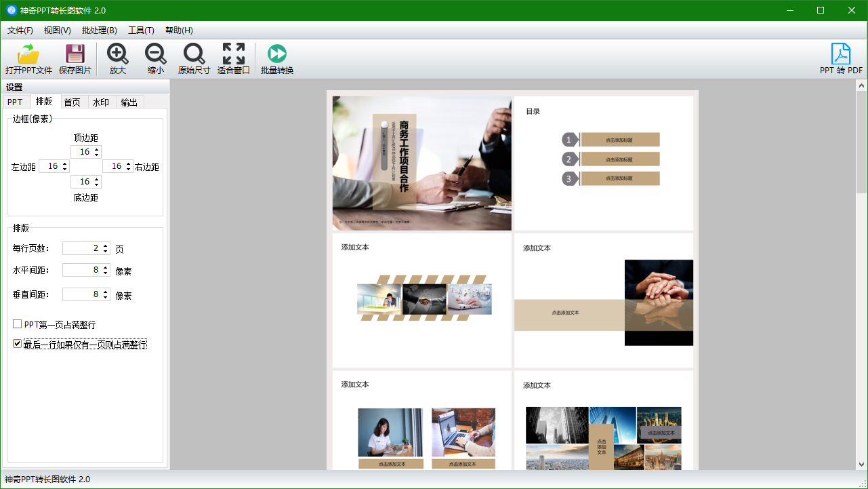
Task: Decrease the pages per row value
Action: click(x=106, y=252)
